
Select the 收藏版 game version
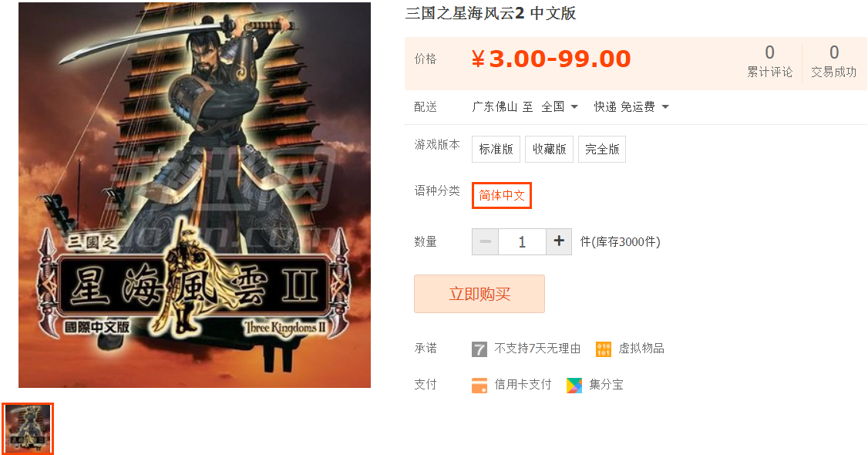549,150
